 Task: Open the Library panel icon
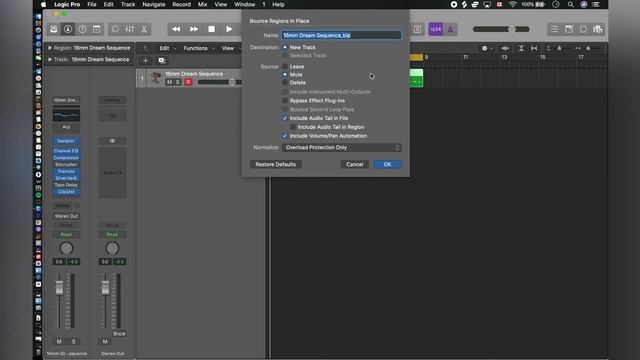53,29
